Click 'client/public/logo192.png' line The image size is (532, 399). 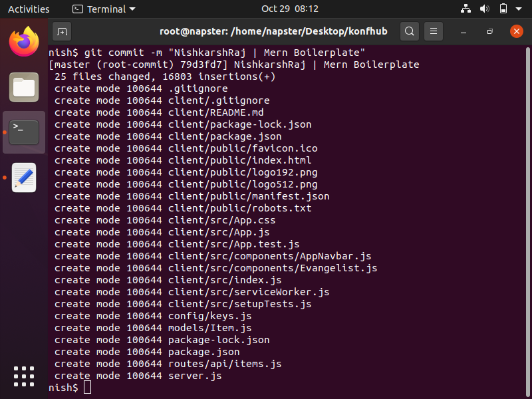pyautogui.click(x=186, y=172)
